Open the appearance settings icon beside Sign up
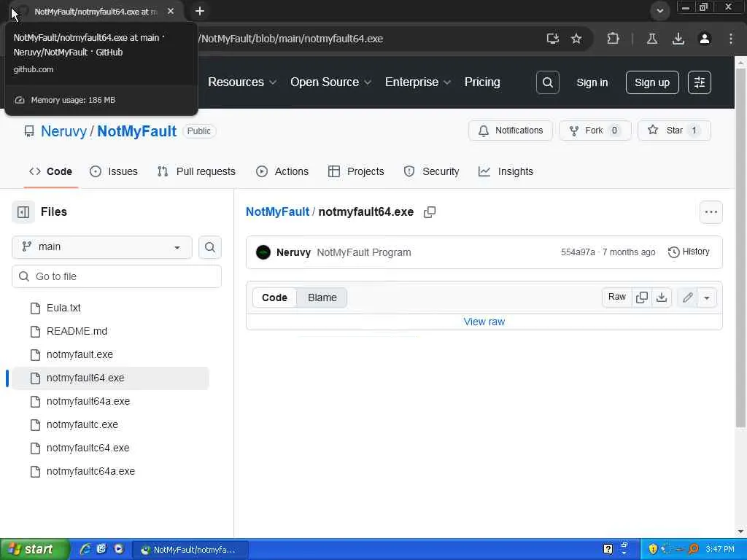Image resolution: width=747 pixels, height=560 pixels. pyautogui.click(x=700, y=82)
